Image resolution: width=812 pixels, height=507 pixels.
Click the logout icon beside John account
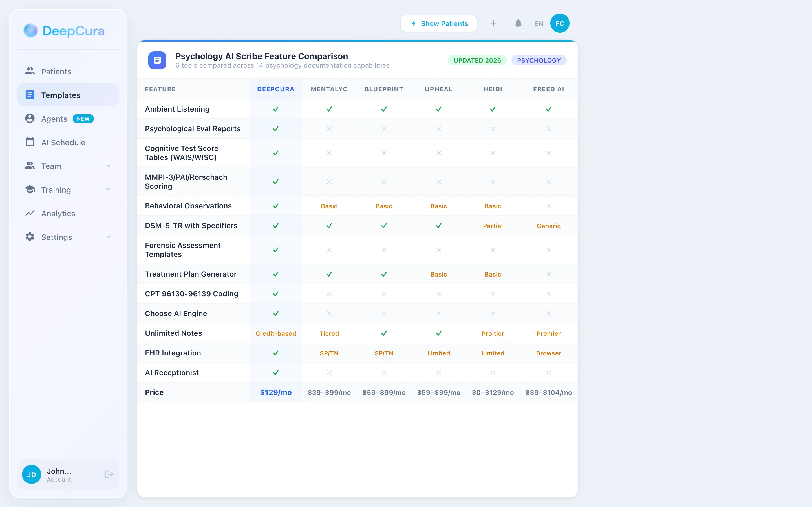pos(109,474)
